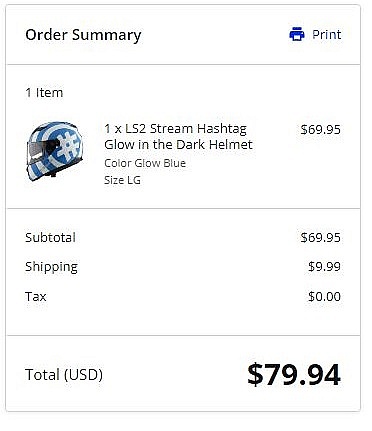This screenshot has height=431, width=372.
Task: Click the Size LG option text
Action: click(122, 180)
